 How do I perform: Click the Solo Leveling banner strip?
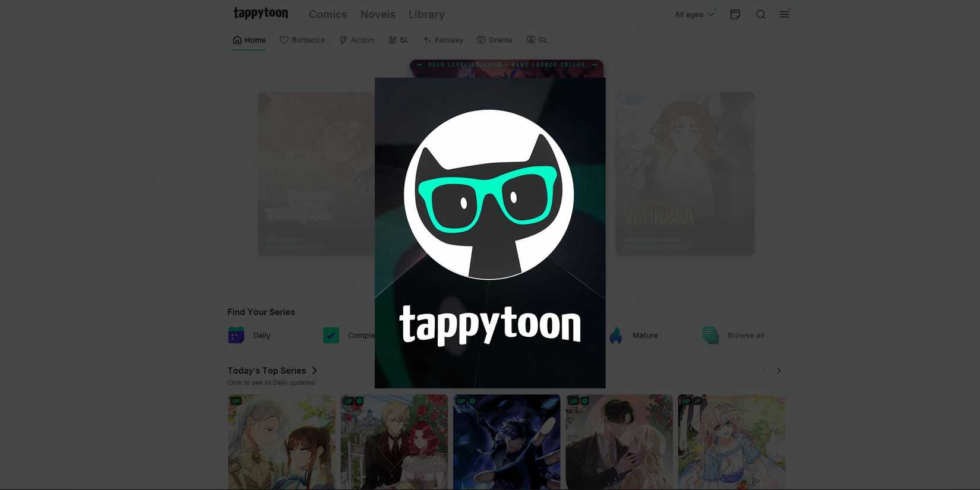(x=507, y=68)
